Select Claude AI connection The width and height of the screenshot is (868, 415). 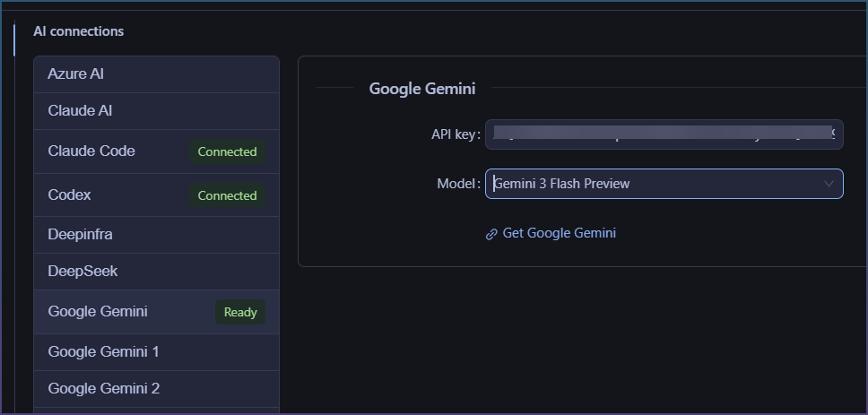pyautogui.click(x=156, y=111)
